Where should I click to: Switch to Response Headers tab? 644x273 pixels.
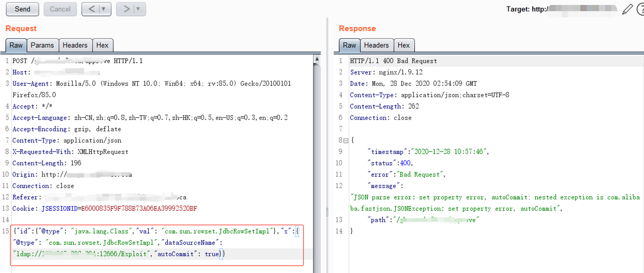(x=376, y=45)
